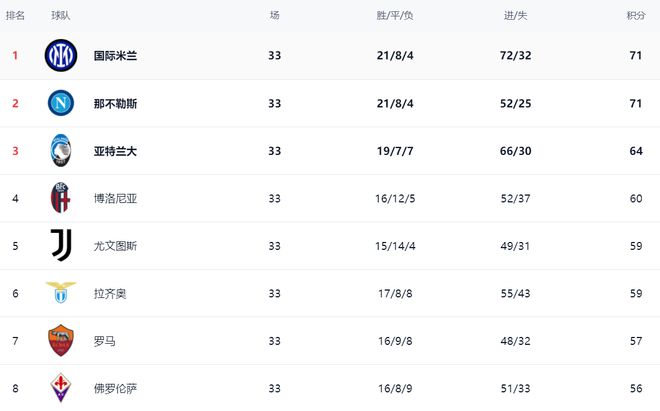
Task: Open the 那不勒斯 team name link
Action: [115, 103]
